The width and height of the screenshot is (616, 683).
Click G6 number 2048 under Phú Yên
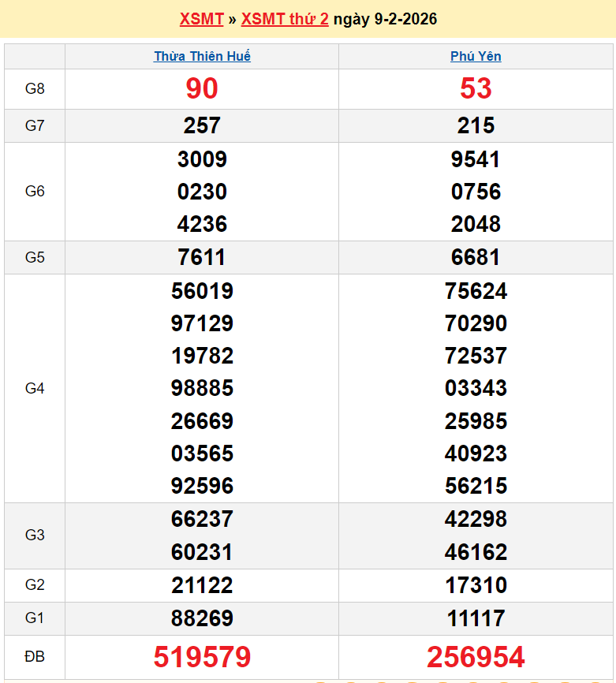click(x=476, y=224)
